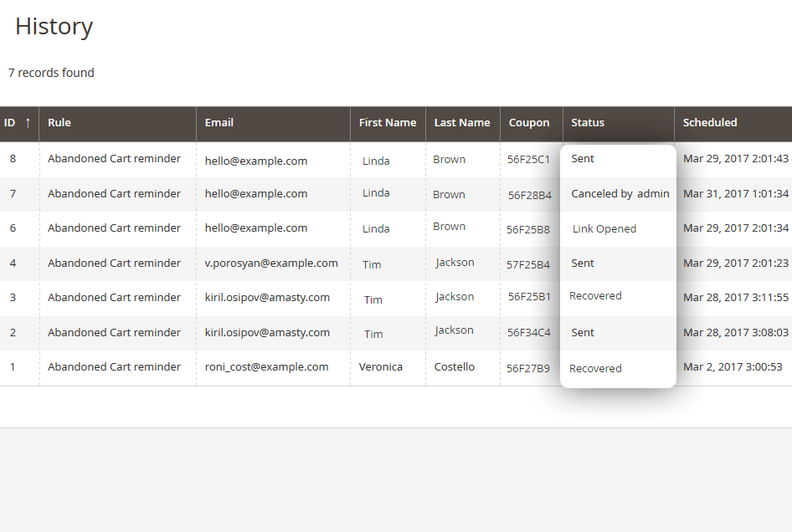This screenshot has width=792, height=532.
Task: Select coupon code 57F25B4
Action: [528, 264]
